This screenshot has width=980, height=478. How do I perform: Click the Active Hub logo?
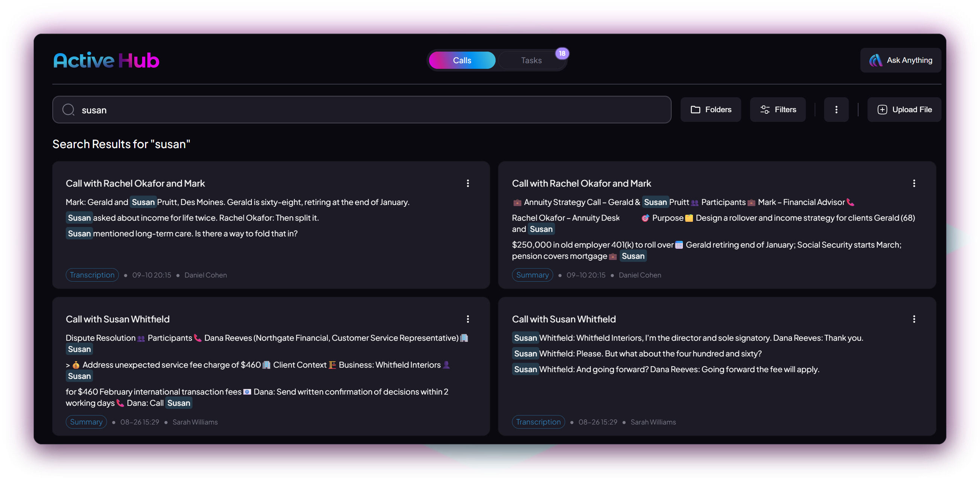pos(106,60)
